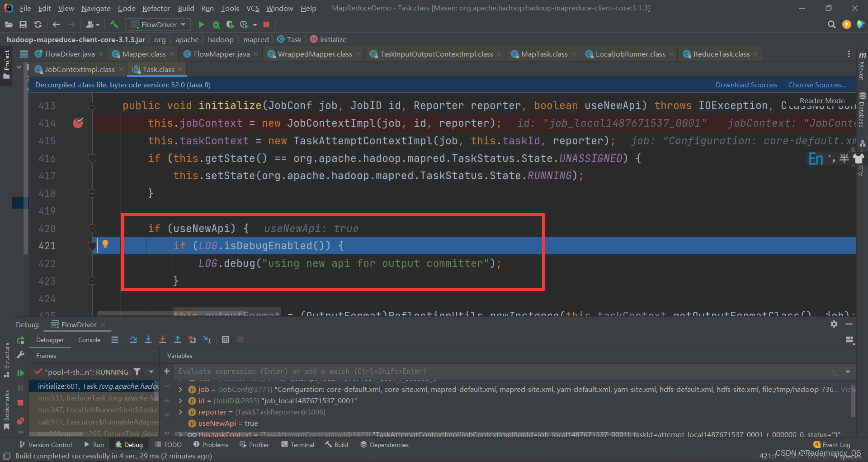
Task: Reload all from disk (sync icon)
Action: click(x=38, y=24)
